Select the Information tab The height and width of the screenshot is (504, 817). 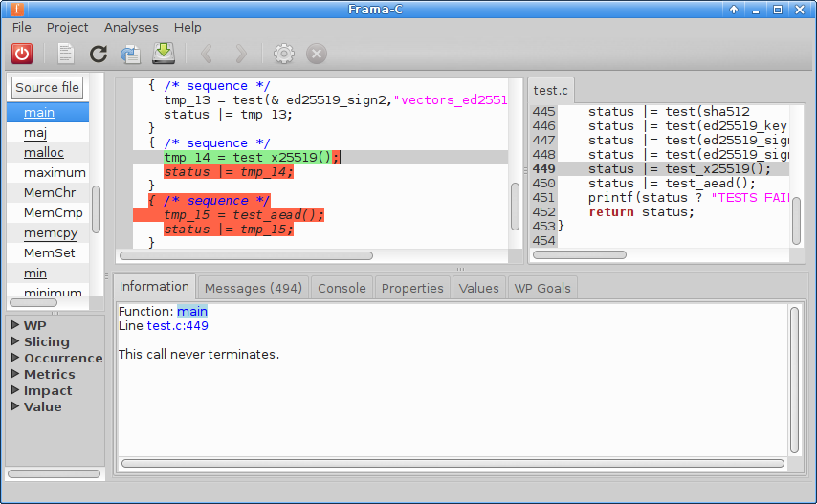tap(154, 286)
